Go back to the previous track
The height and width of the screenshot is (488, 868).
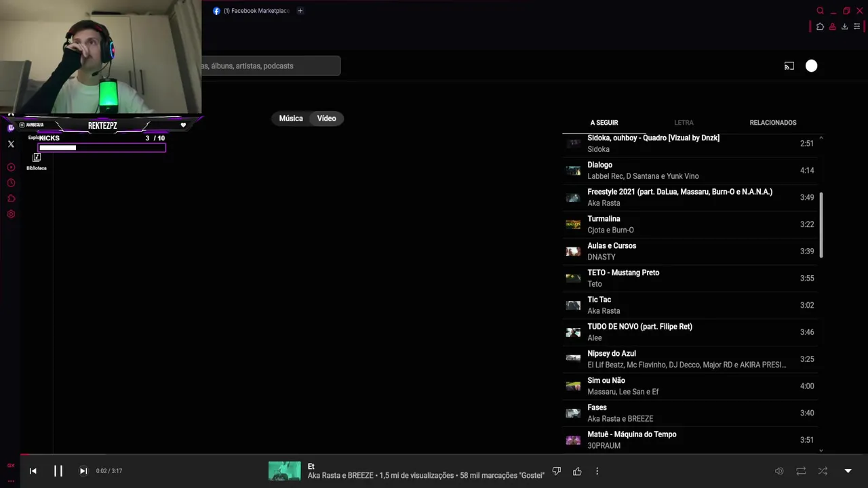(33, 470)
